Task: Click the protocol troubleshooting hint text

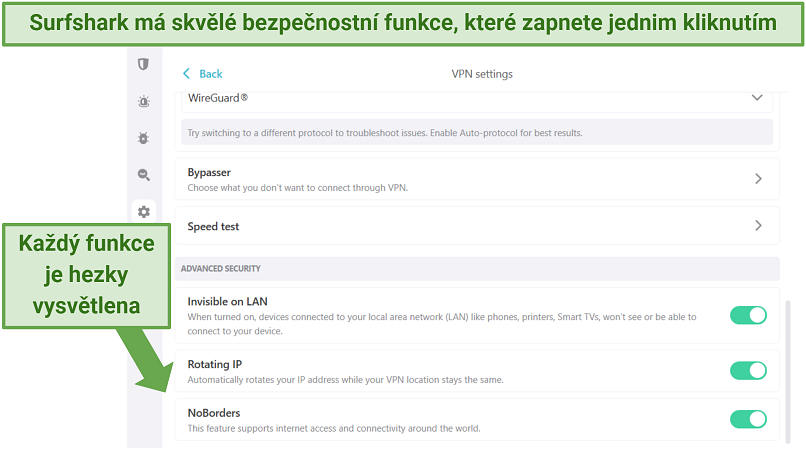Action: (384, 133)
